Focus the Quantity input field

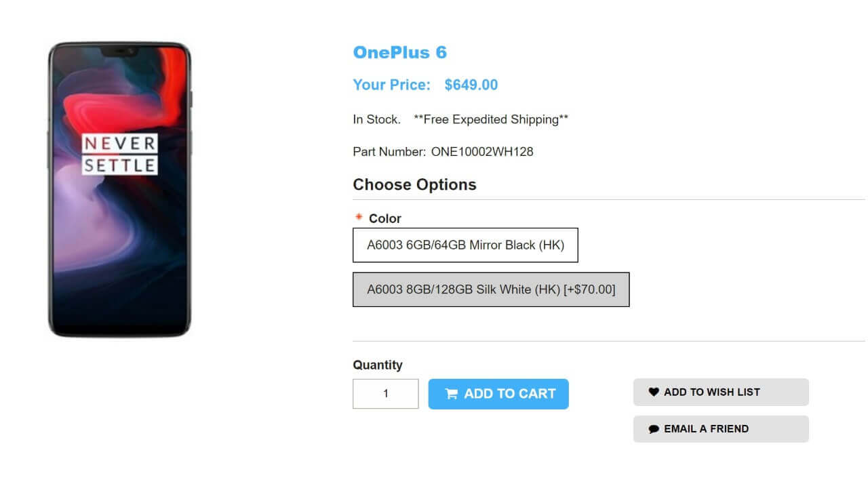tap(385, 394)
